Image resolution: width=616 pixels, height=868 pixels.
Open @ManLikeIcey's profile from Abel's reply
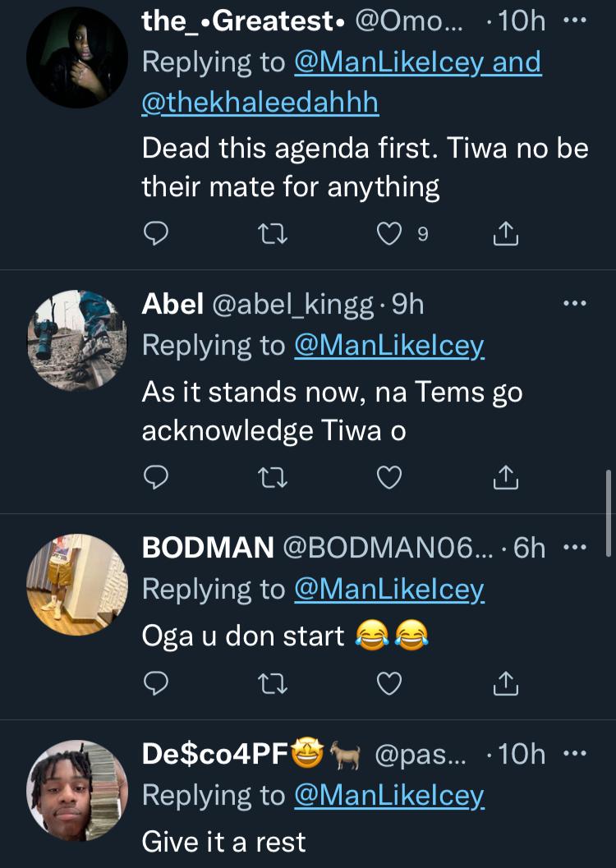390,345
